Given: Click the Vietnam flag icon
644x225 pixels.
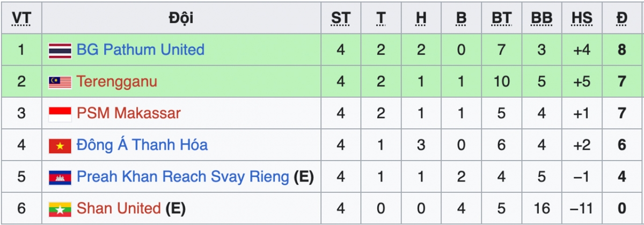Looking at the screenshot, I should (x=60, y=146).
